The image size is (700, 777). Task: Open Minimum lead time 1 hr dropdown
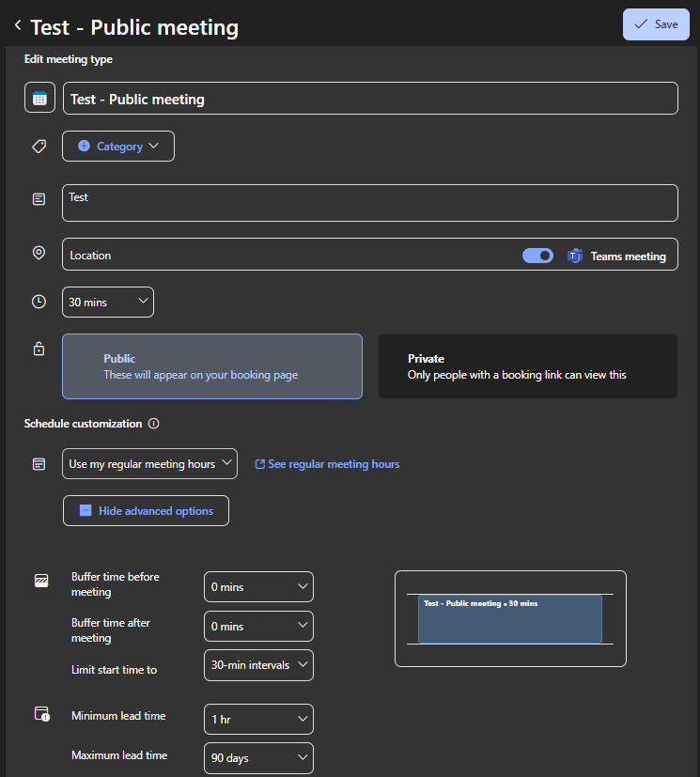point(258,719)
